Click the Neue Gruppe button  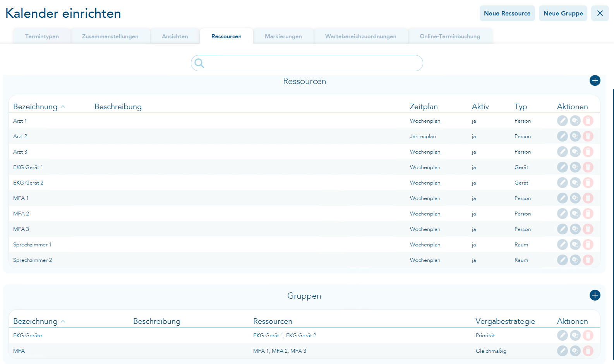coord(563,13)
